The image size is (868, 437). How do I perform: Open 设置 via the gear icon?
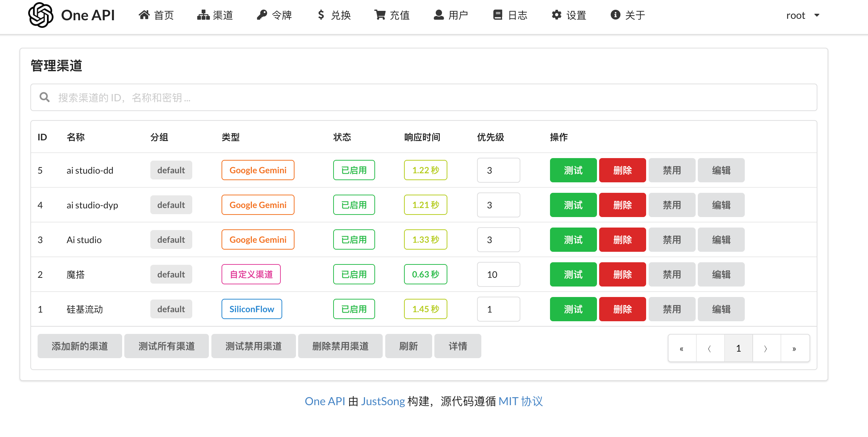point(557,15)
